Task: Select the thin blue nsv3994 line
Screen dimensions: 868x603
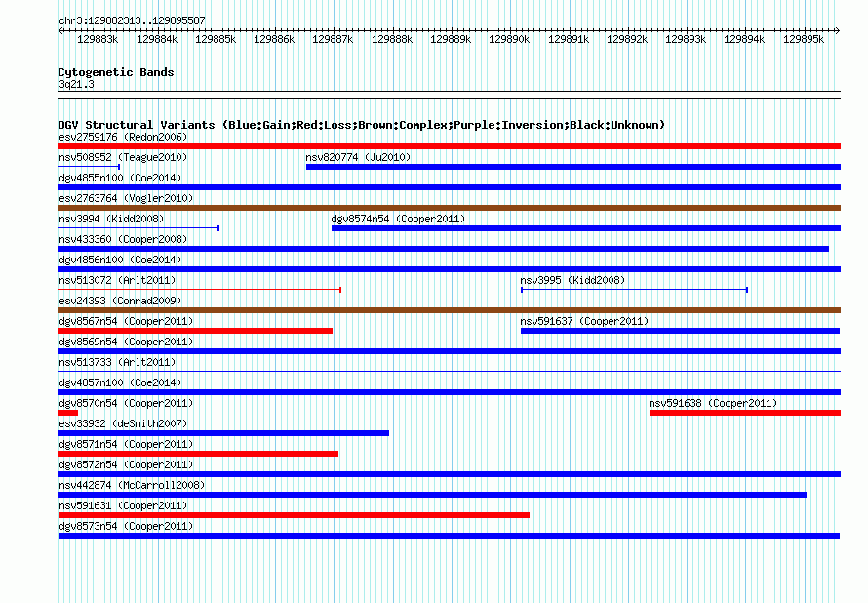Action: coord(138,228)
